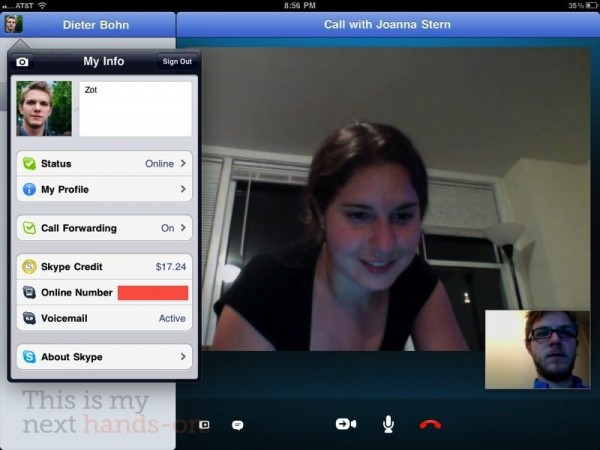Select the $17.24 credit balance
Image resolution: width=600 pixels, height=450 pixels.
pos(171,266)
